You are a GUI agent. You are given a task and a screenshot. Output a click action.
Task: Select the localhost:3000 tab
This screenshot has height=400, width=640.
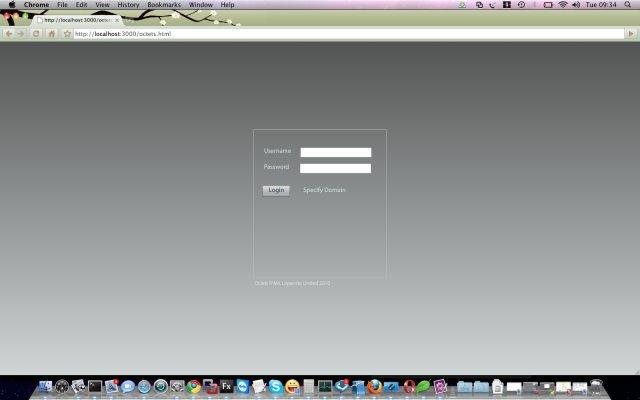pyautogui.click(x=78, y=20)
